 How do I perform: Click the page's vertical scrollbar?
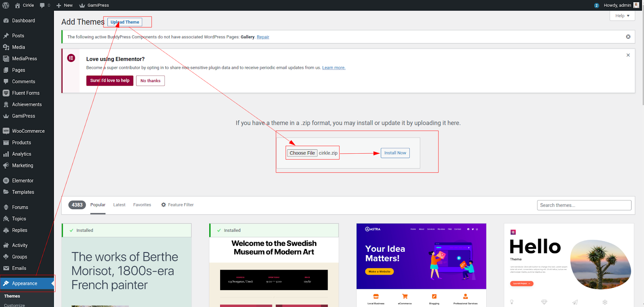pyautogui.click(x=642, y=56)
